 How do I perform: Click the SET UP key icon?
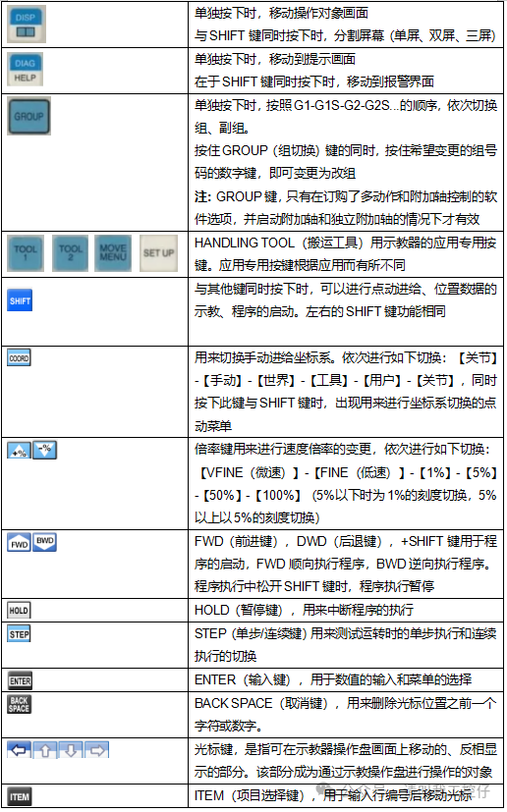(158, 253)
